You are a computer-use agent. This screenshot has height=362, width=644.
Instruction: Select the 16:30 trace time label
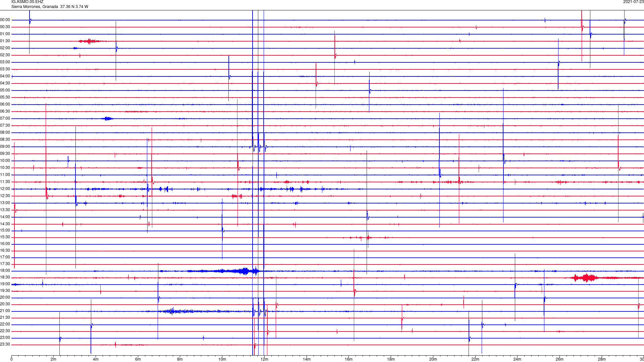click(5, 251)
